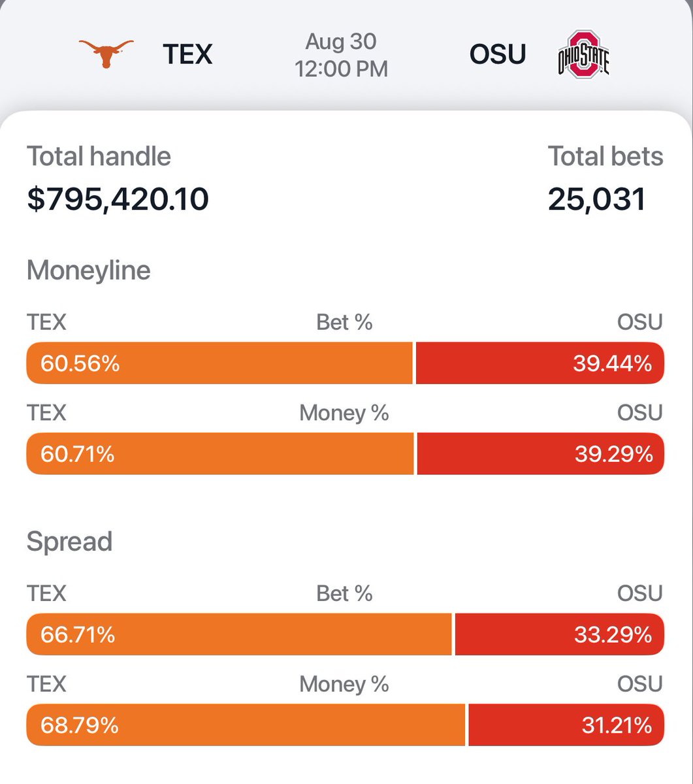Click the Moneyline OSU 39.29% money bar
This screenshot has width=693, height=784.
click(540, 453)
